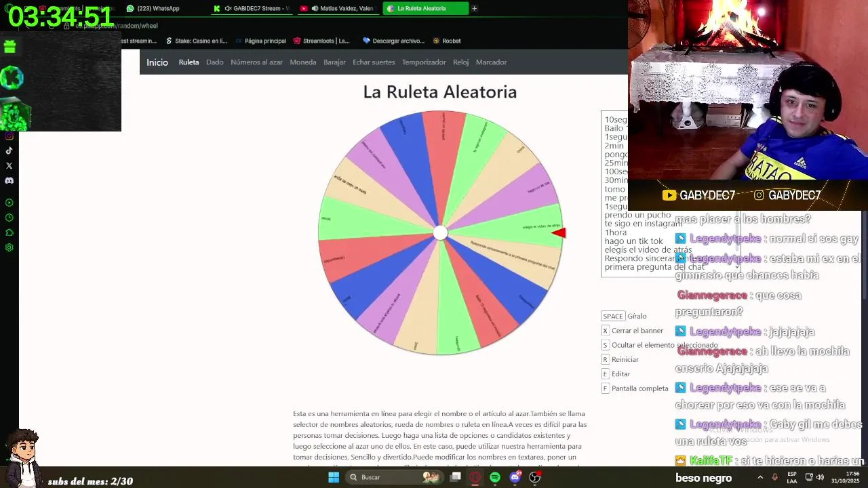Click the Inicio site logo link
This screenshot has width=868, height=488.
[157, 62]
